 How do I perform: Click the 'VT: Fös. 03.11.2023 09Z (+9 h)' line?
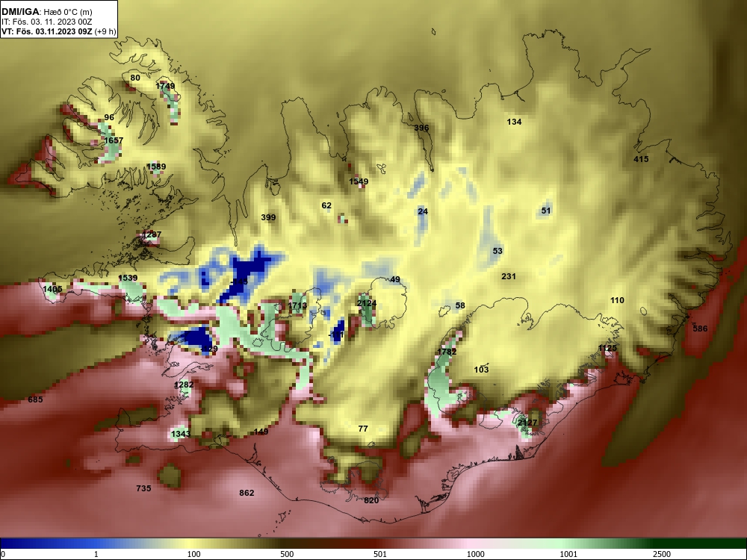point(58,32)
